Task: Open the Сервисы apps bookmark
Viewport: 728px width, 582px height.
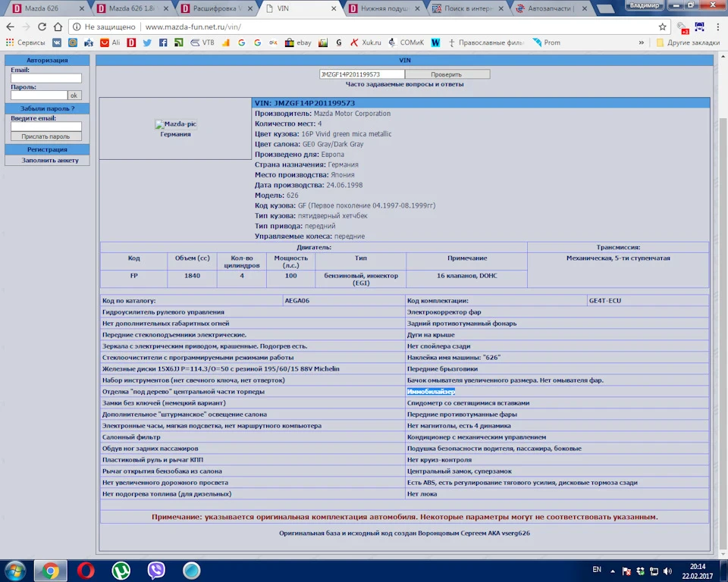Action: 26,42
